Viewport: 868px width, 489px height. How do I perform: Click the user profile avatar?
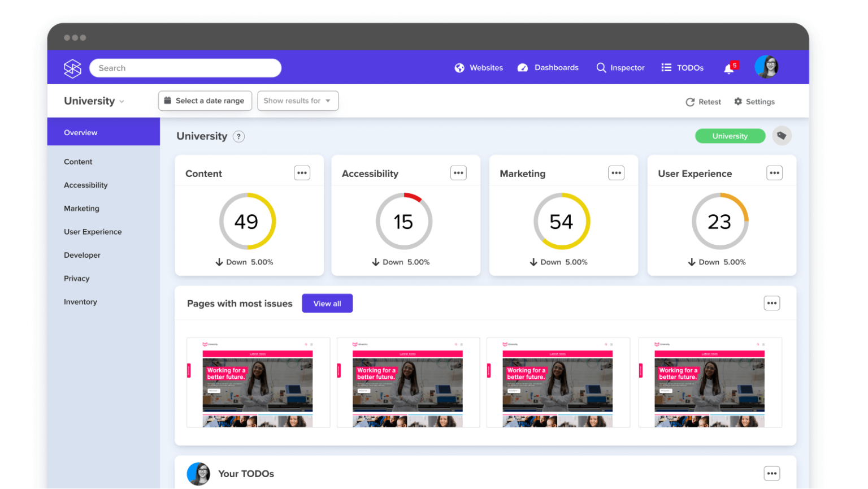(x=766, y=67)
